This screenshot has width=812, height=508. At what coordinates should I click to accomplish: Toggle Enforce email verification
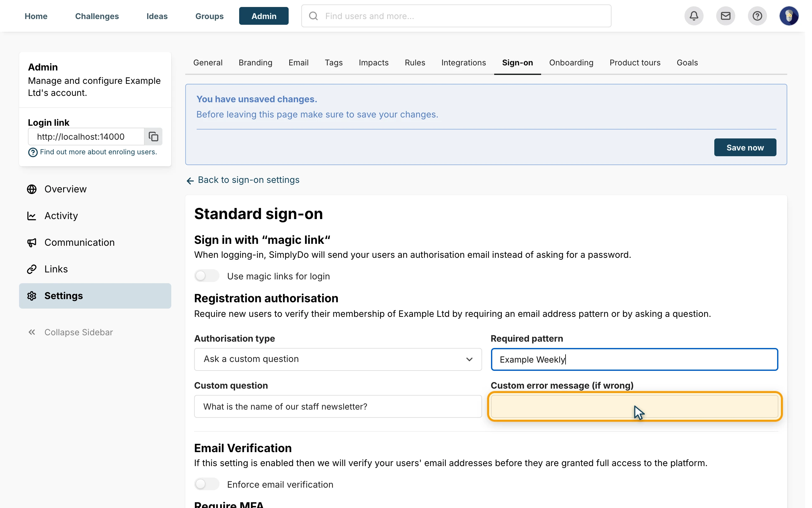point(207,484)
